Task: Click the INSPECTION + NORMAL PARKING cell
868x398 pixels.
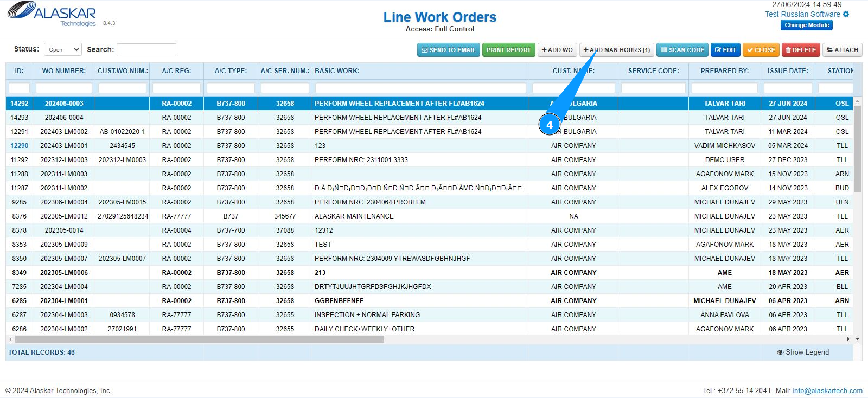Action: 420,315
